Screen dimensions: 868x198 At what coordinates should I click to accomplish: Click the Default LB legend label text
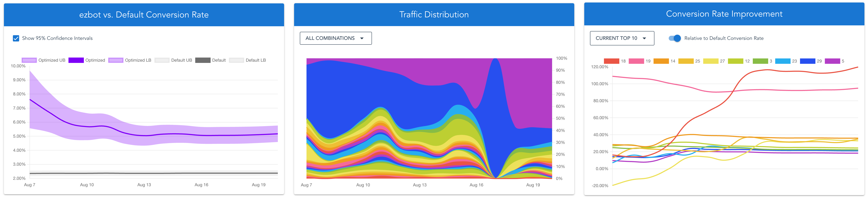pos(256,60)
